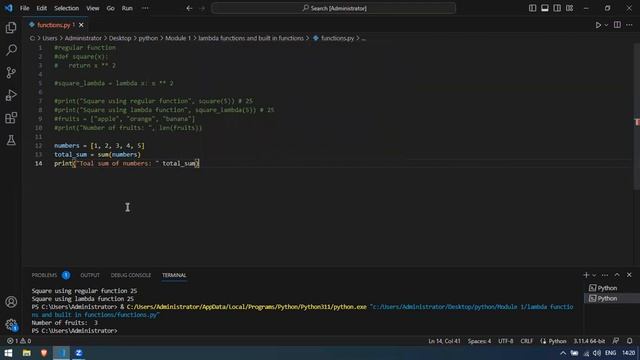Click the editor vertical scrollbar
Image resolution: width=640 pixels, height=360 pixels.
click(x=637, y=116)
